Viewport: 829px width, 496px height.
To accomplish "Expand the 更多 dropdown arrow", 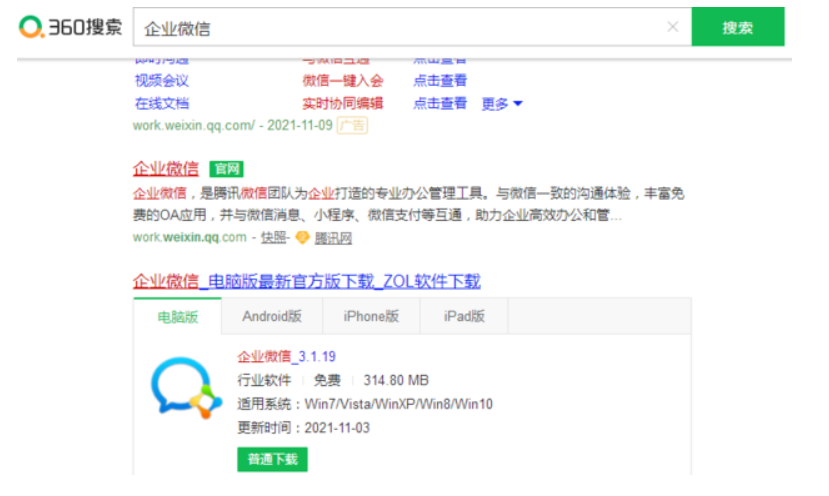I will (x=518, y=104).
